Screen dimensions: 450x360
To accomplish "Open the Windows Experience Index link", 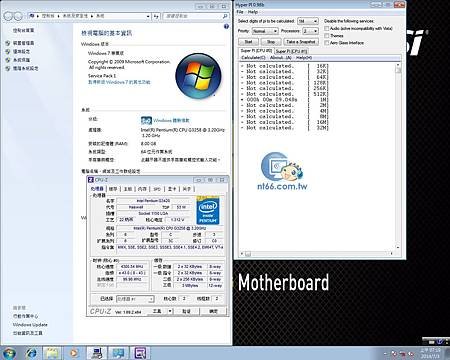I will tap(171, 120).
